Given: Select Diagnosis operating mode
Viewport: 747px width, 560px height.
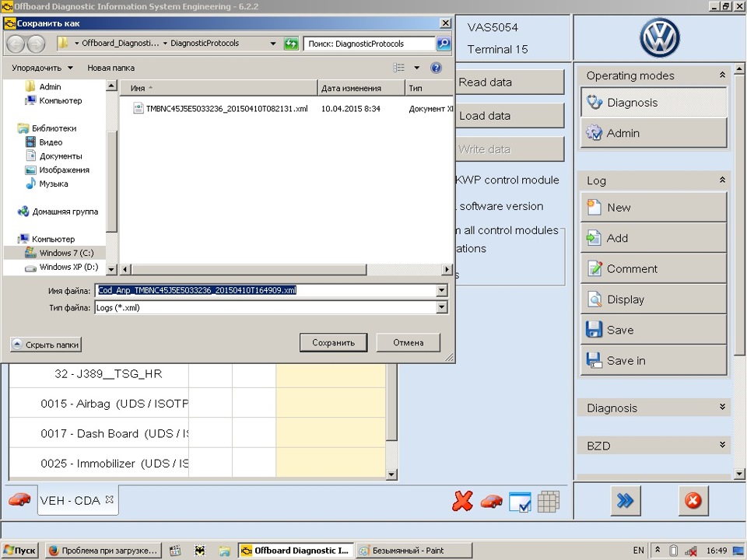Looking at the screenshot, I should (x=654, y=103).
